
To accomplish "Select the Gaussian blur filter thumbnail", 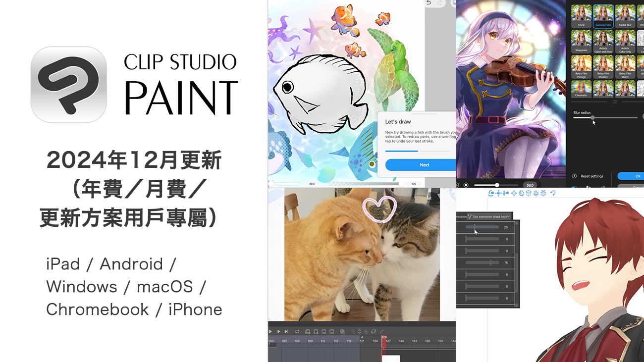I will (x=603, y=16).
